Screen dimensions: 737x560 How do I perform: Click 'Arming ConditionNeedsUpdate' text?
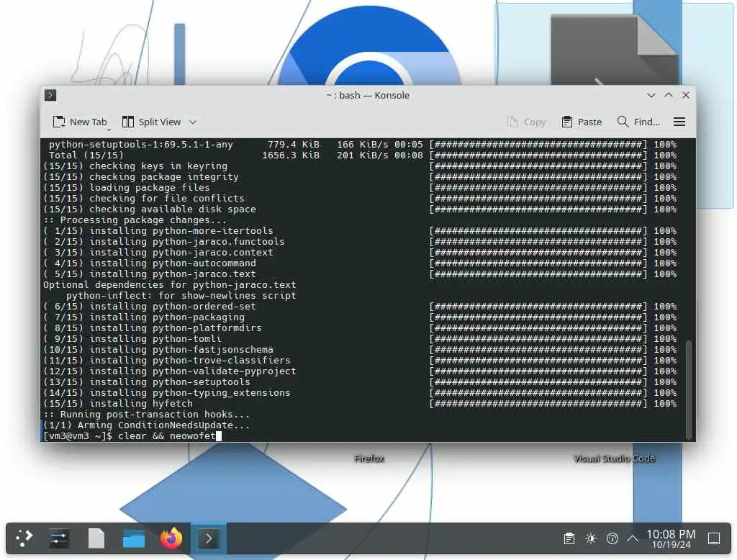(x=163, y=425)
